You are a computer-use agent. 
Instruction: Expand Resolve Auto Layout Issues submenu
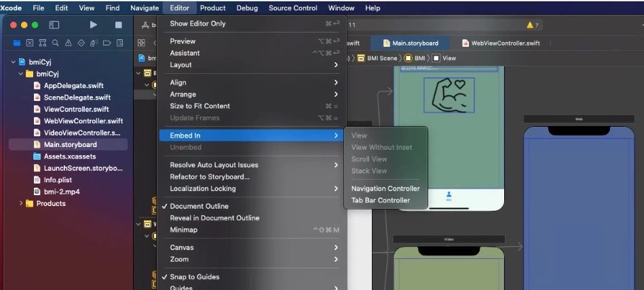(x=251, y=165)
